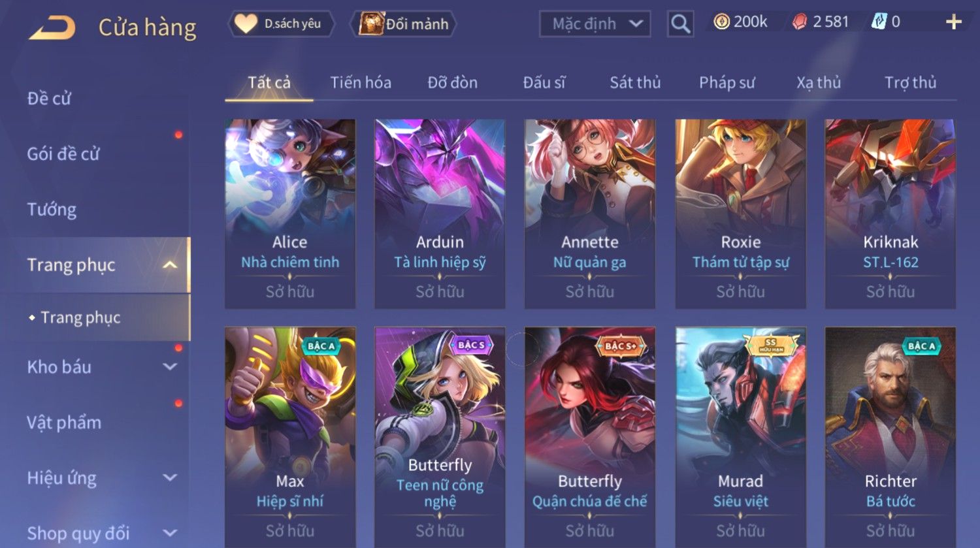Image resolution: width=980 pixels, height=548 pixels.
Task: Switch to the Sát thủ tab
Action: pyautogui.click(x=635, y=83)
